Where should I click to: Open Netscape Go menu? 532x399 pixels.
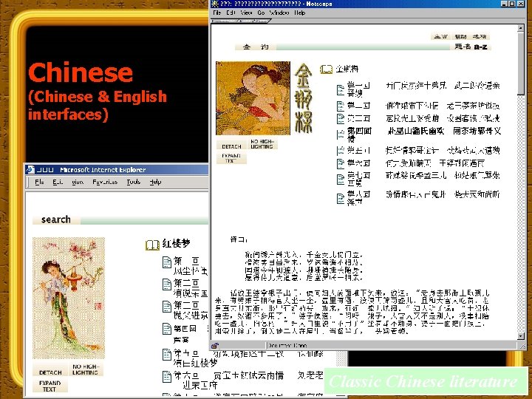(261, 13)
